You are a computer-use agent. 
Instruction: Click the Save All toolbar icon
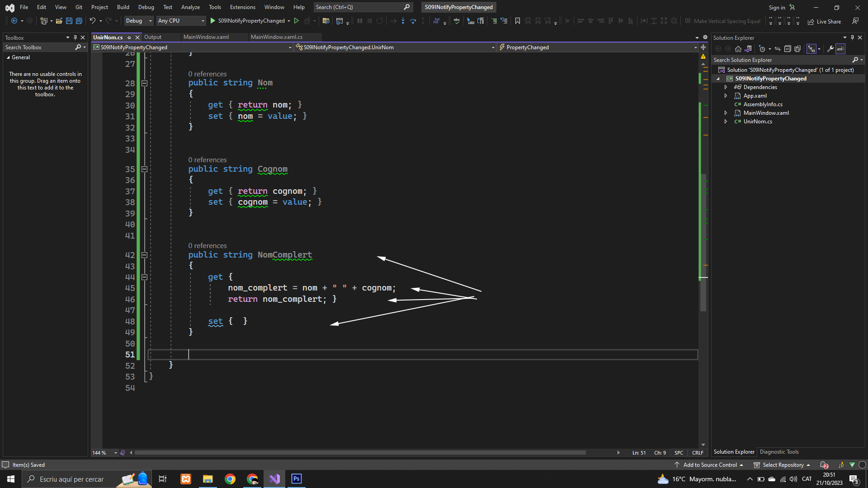click(79, 21)
